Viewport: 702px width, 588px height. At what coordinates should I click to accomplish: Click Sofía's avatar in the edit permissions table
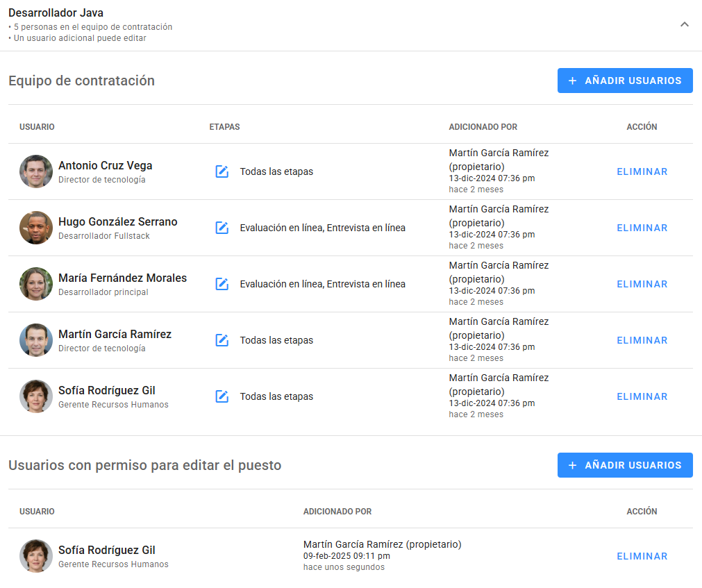pos(36,556)
